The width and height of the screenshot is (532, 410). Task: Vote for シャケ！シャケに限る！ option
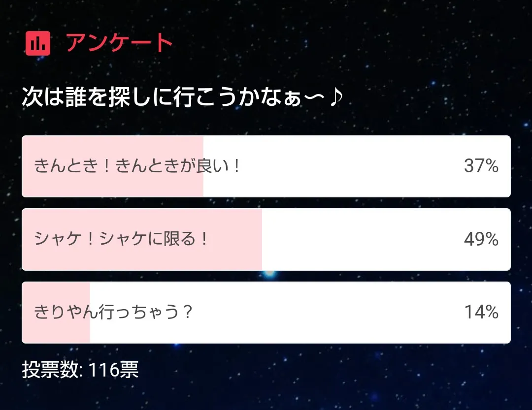click(x=122, y=240)
